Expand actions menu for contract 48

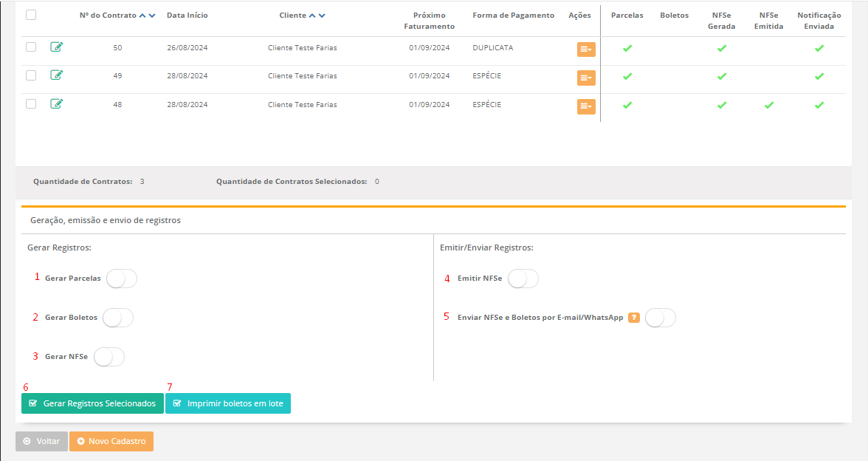586,106
